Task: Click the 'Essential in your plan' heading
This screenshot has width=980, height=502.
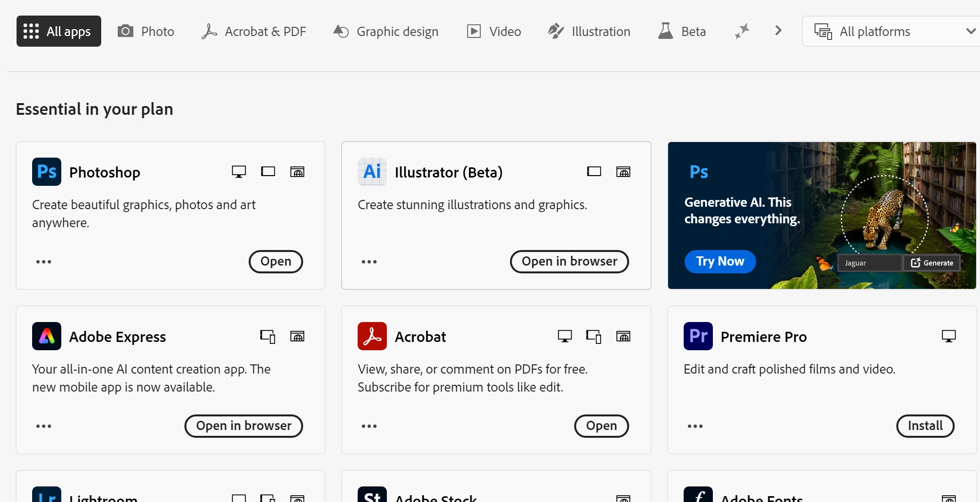Action: [94, 109]
